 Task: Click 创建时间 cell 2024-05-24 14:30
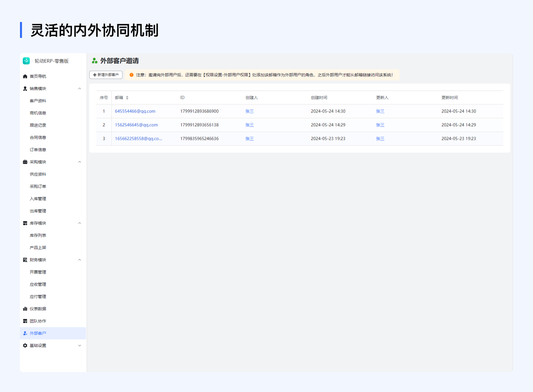328,111
